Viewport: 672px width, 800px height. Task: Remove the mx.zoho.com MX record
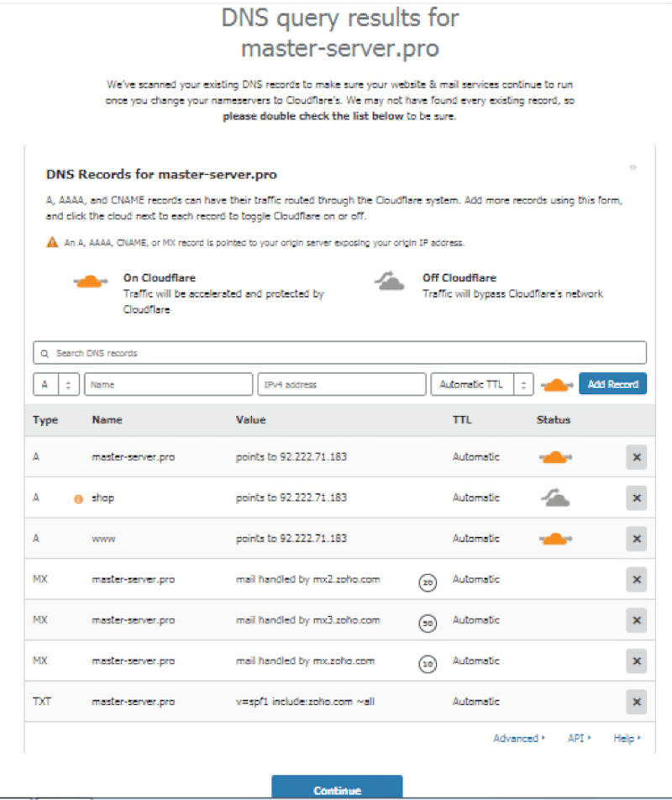(x=636, y=661)
